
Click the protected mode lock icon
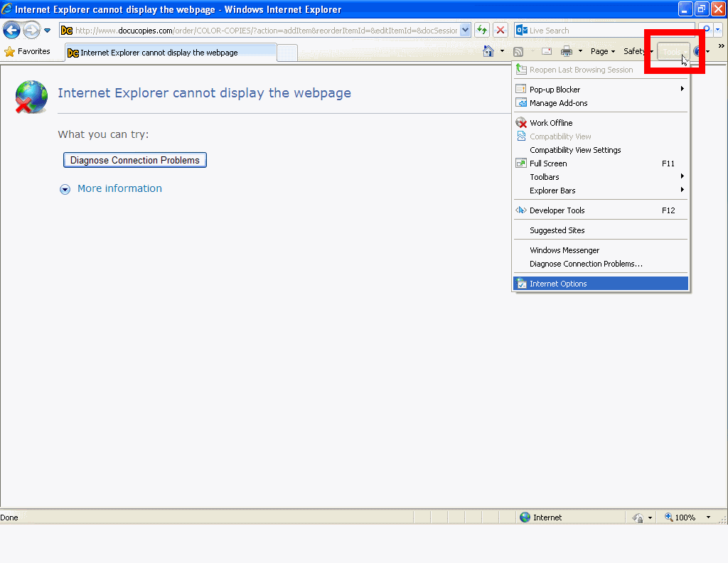(x=638, y=518)
